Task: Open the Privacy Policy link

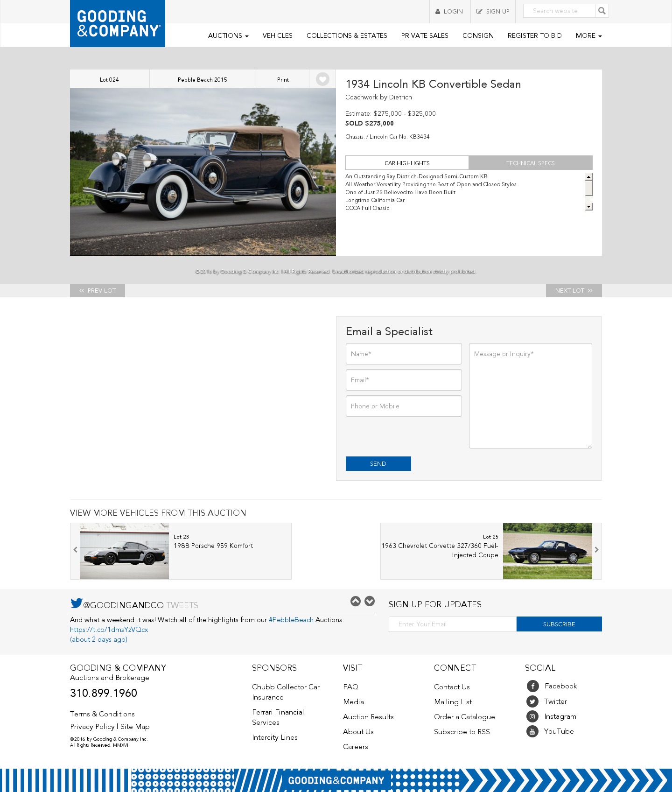Action: coord(92,727)
